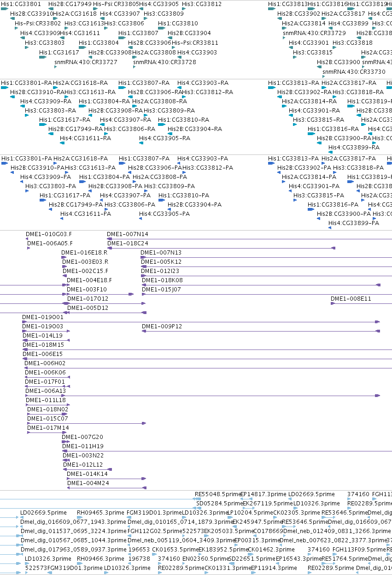Select BAC clone DME1-010G03.F
392x575 pixels.
pyautogui.click(x=49, y=234)
